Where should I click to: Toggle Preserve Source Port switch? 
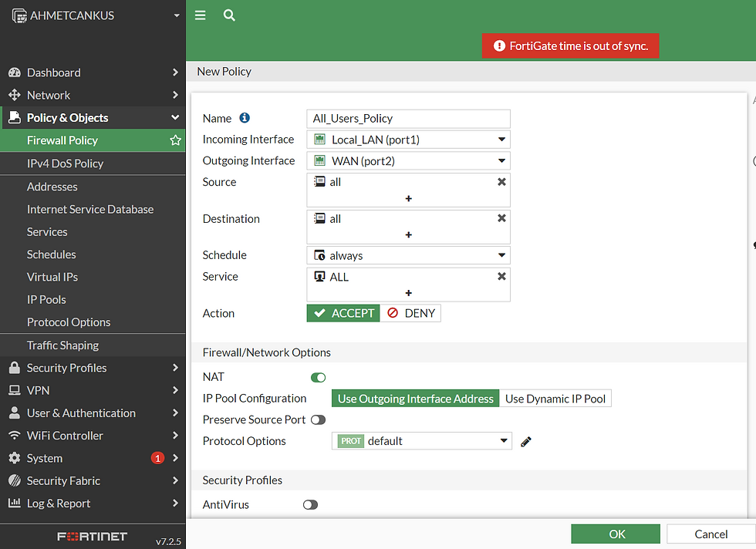tap(318, 419)
